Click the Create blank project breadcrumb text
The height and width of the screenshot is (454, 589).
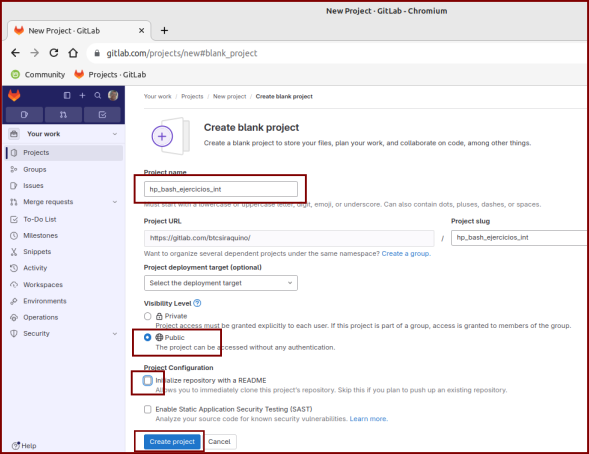tap(284, 97)
